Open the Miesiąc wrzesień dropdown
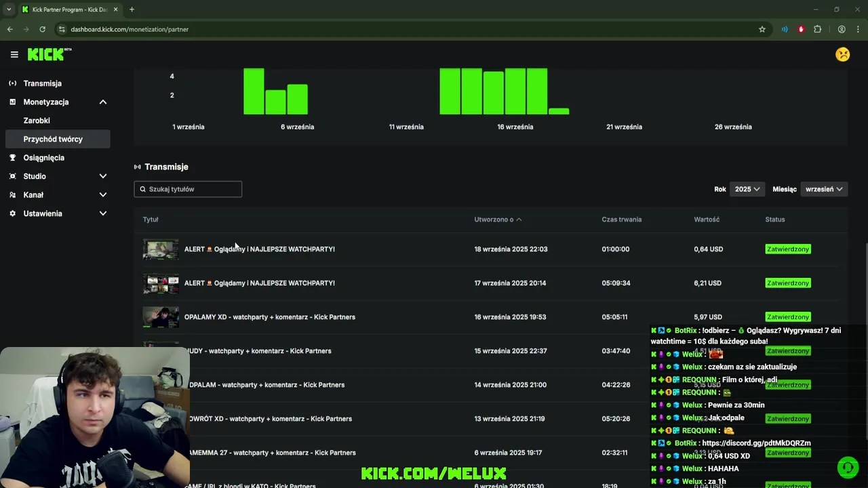 [824, 189]
